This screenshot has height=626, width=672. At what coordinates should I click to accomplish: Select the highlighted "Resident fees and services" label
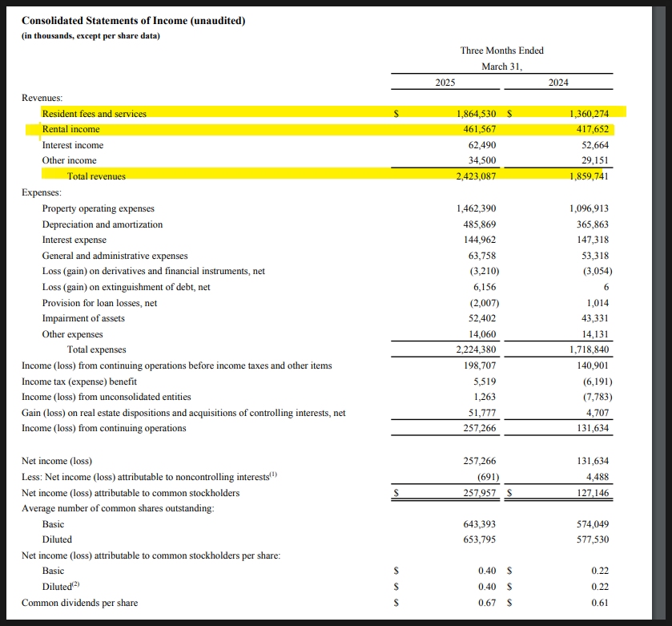[95, 114]
